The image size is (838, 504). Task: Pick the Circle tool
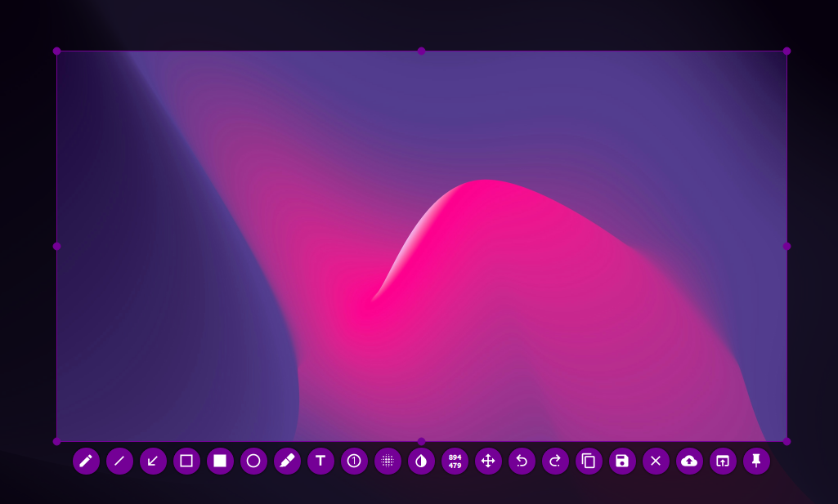[x=254, y=461]
